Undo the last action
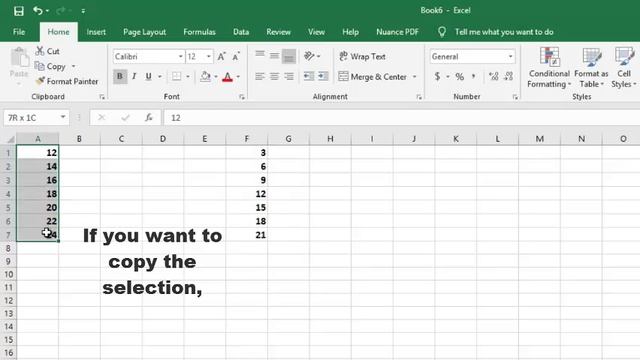 pos(38,11)
